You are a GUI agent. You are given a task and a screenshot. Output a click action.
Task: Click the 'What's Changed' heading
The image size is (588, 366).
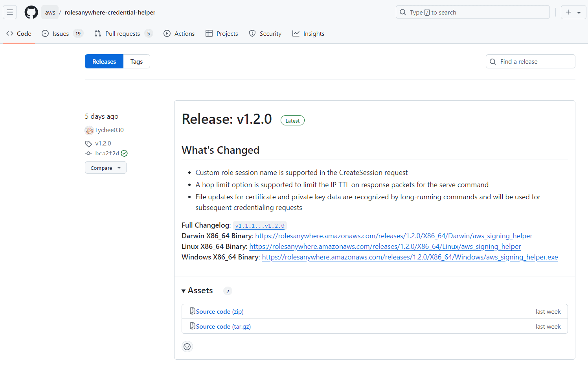[220, 150]
